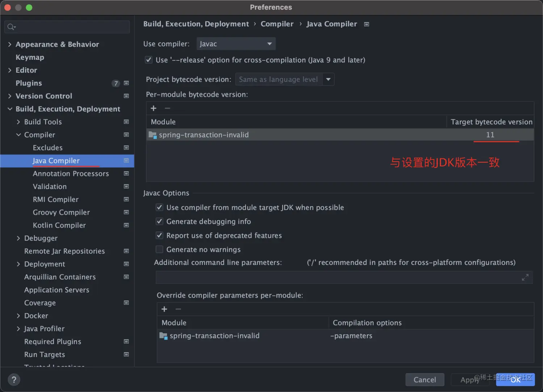The width and height of the screenshot is (543, 392).
Task: Click the project-level icon next to Arquillian Containers
Action: pos(126,277)
